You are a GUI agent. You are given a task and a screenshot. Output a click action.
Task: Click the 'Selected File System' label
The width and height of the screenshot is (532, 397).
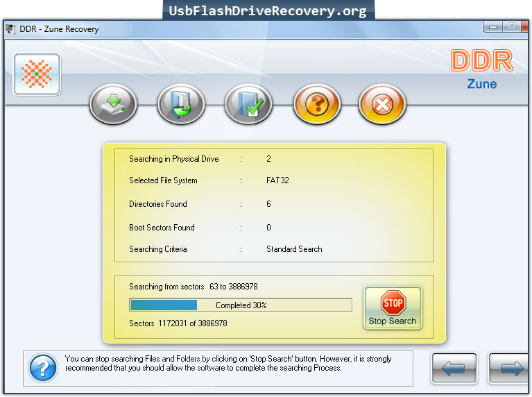163,180
